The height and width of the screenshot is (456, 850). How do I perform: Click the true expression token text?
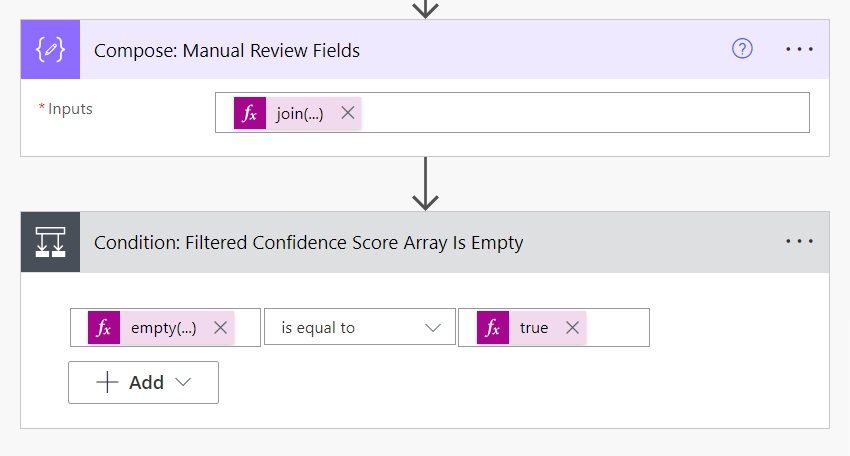(534, 327)
